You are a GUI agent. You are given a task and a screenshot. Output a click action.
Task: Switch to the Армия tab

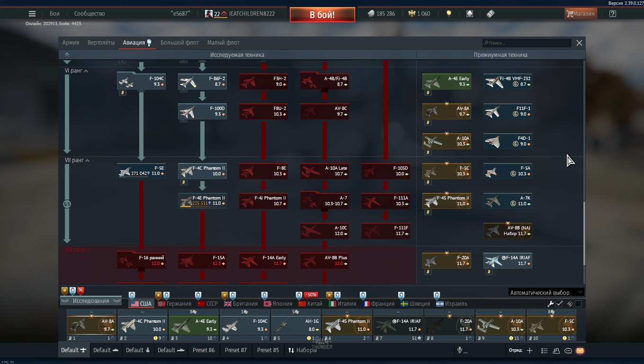(x=71, y=43)
